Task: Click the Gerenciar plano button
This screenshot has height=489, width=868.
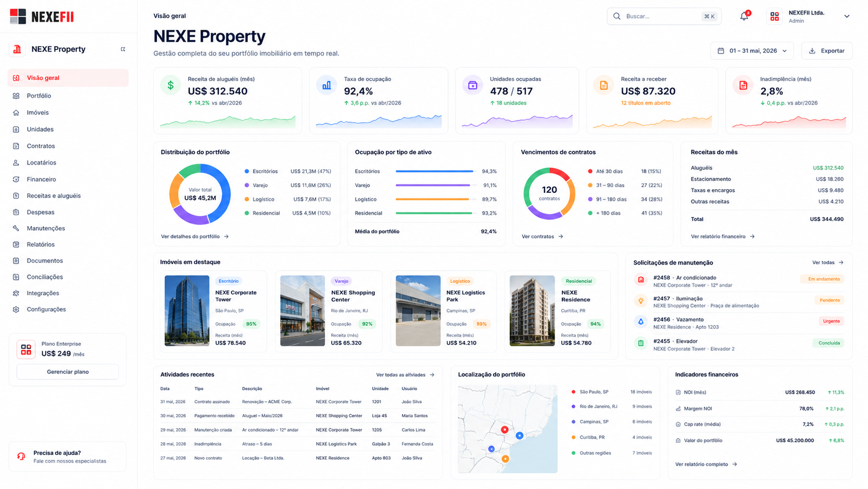Action: pyautogui.click(x=68, y=372)
